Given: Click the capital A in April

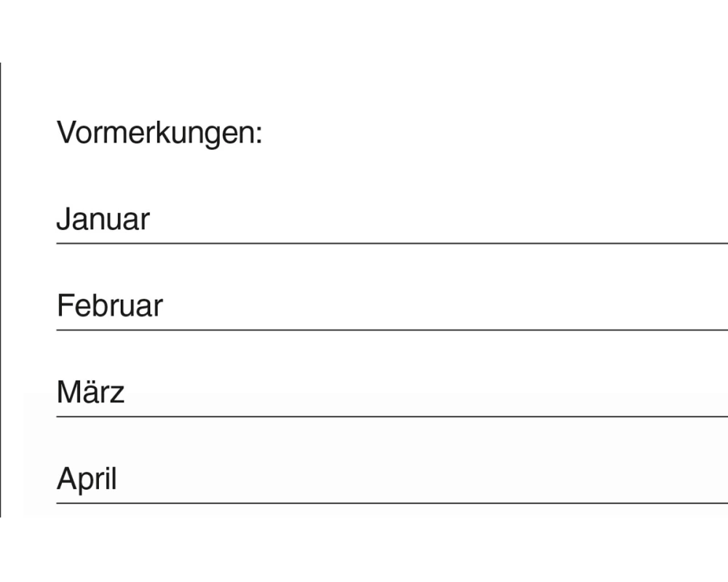Looking at the screenshot, I should 66,479.
